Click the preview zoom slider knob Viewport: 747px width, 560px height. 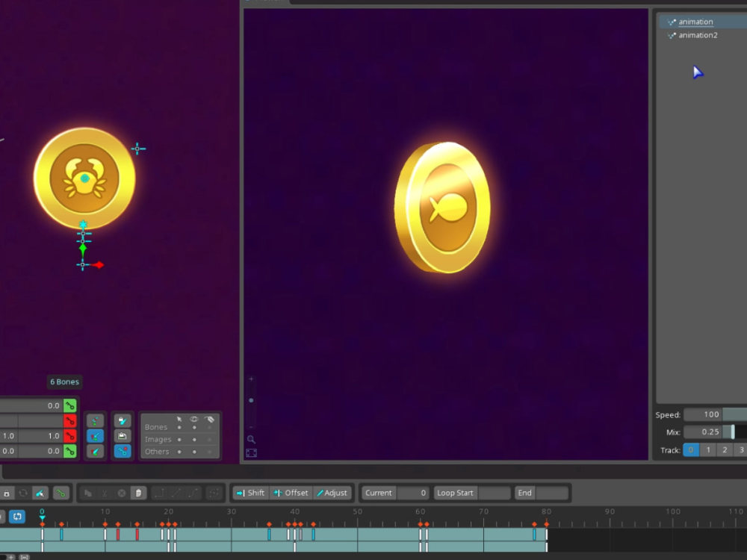251,400
